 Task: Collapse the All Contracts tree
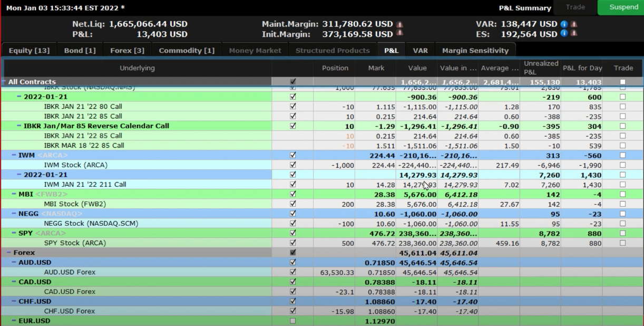(x=4, y=82)
